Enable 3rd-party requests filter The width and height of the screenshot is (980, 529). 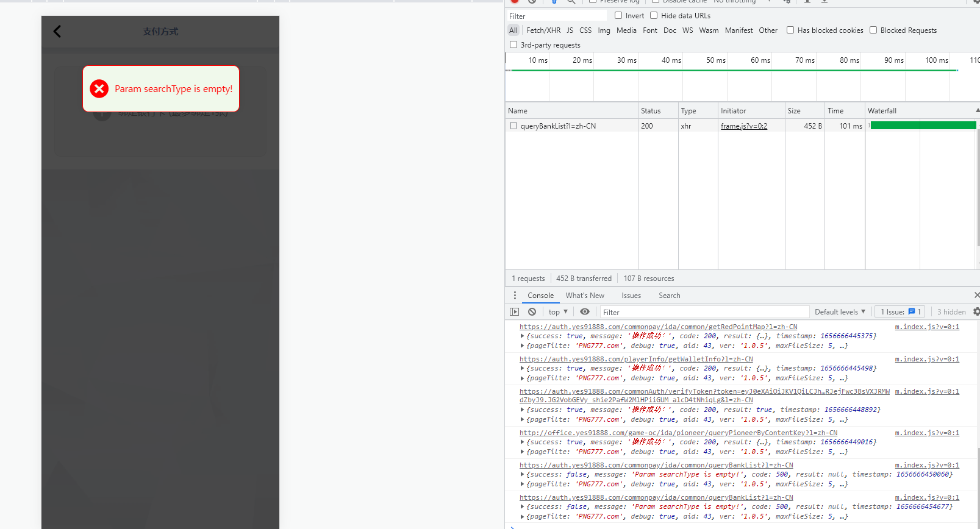pyautogui.click(x=513, y=45)
